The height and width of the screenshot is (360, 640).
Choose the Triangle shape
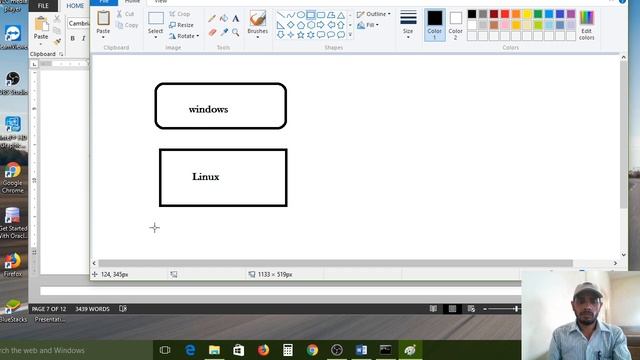coord(341,15)
